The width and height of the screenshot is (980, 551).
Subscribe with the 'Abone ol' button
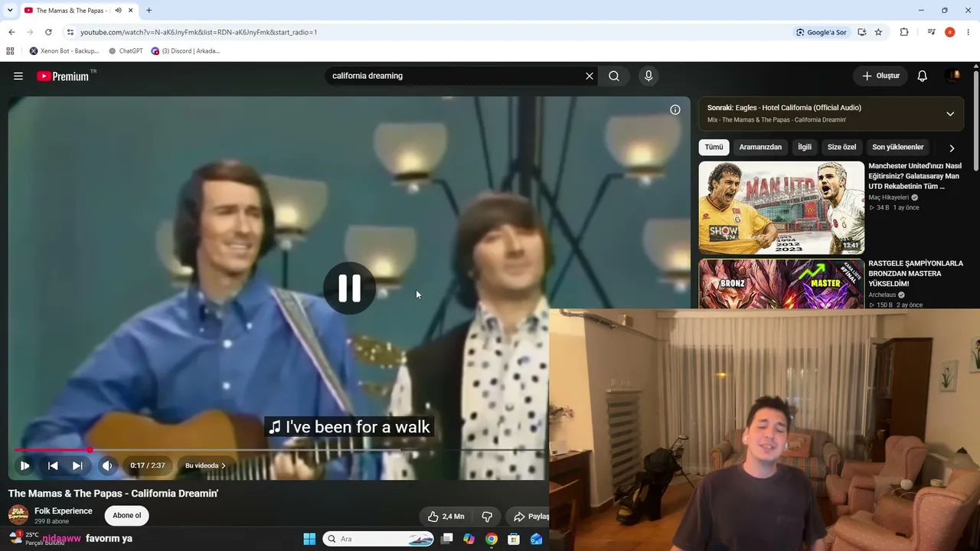(x=127, y=515)
